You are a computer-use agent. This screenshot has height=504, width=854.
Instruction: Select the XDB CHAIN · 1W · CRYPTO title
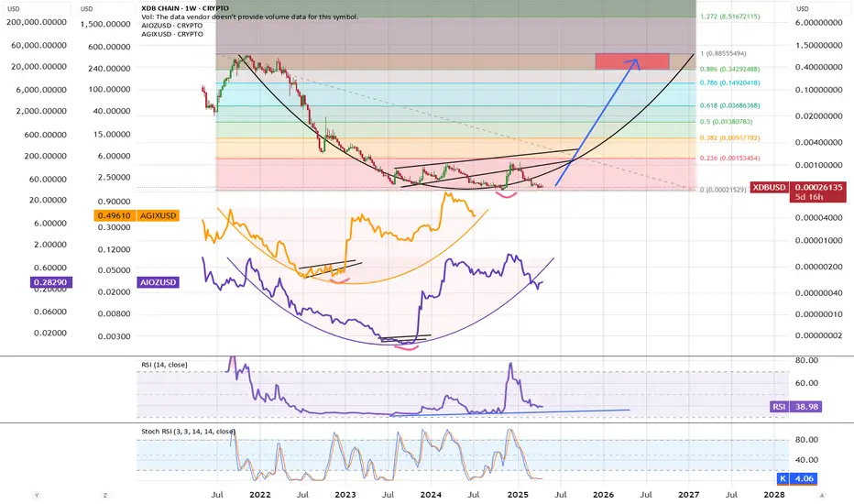pos(185,8)
